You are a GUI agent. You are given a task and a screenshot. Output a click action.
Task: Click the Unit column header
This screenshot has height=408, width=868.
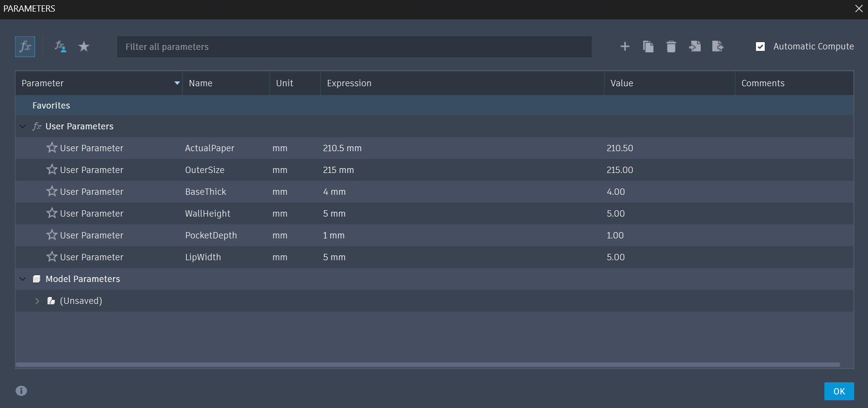295,83
